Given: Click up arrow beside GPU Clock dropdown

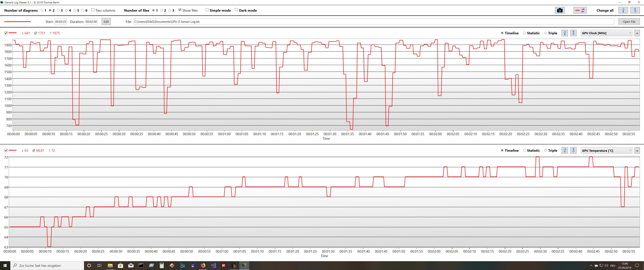Looking at the screenshot, I should click(564, 33).
